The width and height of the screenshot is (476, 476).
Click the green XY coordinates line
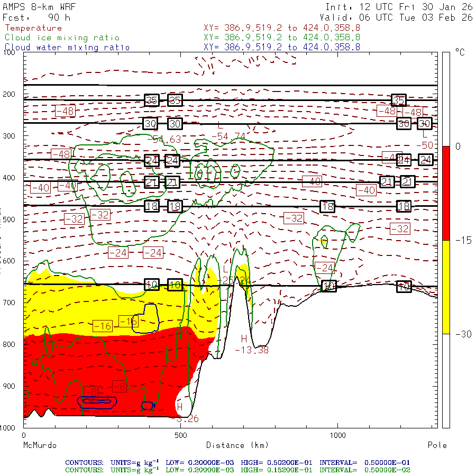(x=282, y=38)
